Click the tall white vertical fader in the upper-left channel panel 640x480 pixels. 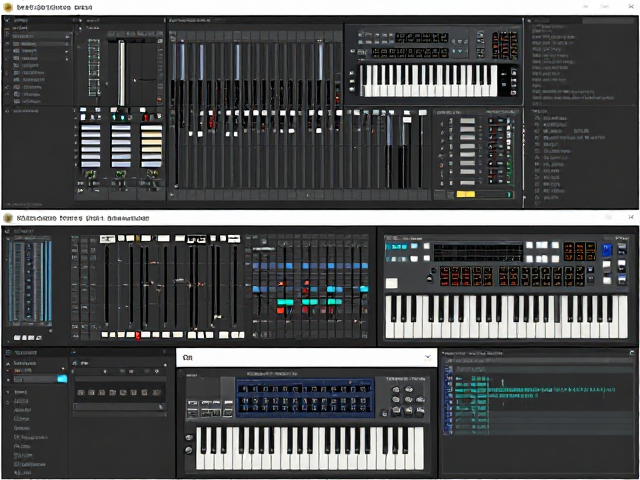(x=121, y=73)
